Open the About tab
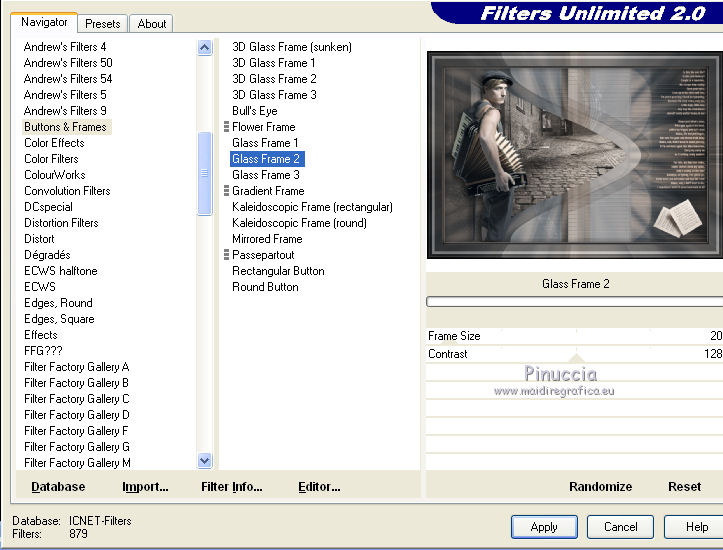Image resolution: width=723 pixels, height=550 pixels. (x=152, y=24)
